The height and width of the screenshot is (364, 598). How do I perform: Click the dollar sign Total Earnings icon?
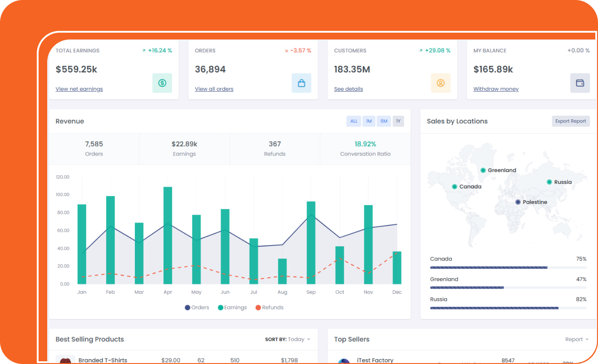point(162,83)
